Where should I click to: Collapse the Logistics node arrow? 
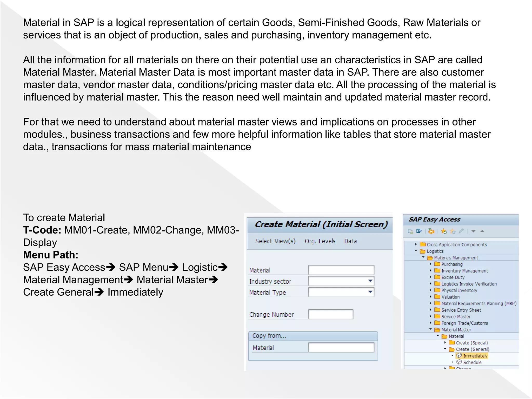tap(416, 251)
